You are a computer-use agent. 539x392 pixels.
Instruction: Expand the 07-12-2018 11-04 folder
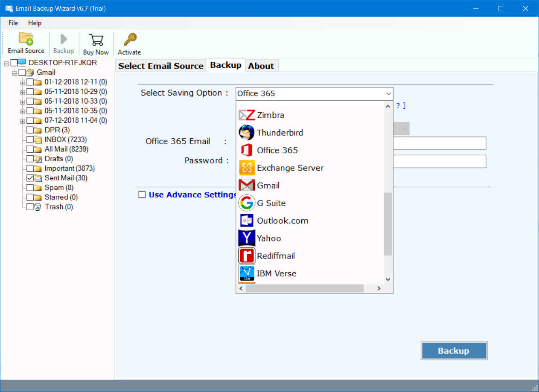coord(22,121)
